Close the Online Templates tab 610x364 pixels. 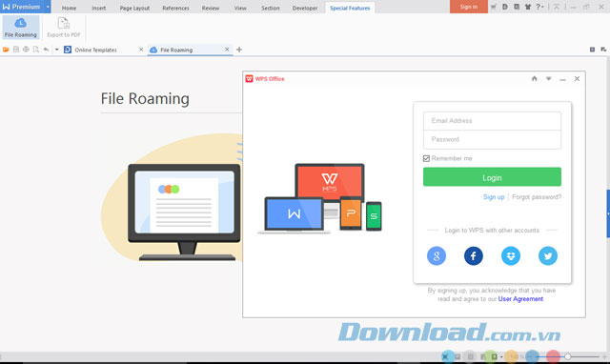tap(141, 50)
